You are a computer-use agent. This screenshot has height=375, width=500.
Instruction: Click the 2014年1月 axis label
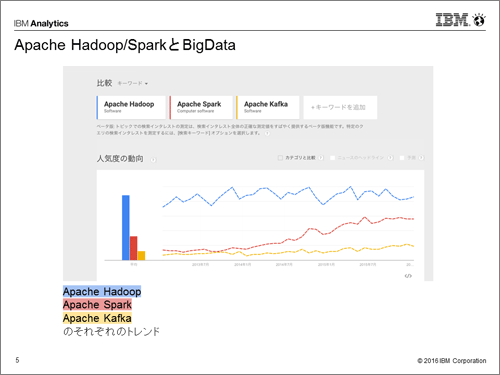[243, 264]
